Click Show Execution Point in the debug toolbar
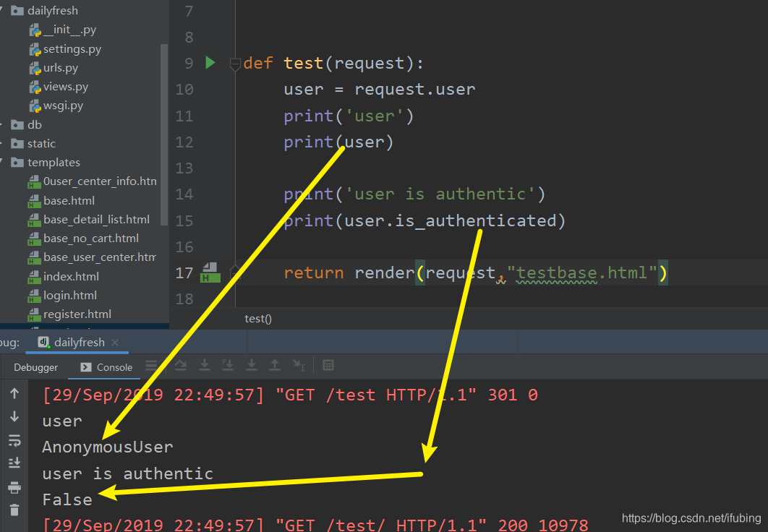The width and height of the screenshot is (768, 532). 151,366
